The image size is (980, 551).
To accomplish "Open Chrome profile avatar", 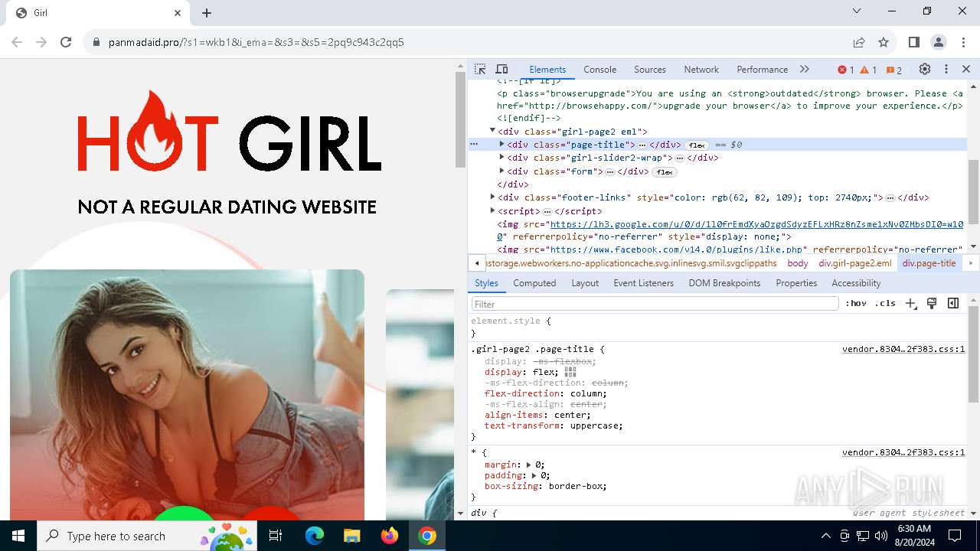I will click(939, 42).
